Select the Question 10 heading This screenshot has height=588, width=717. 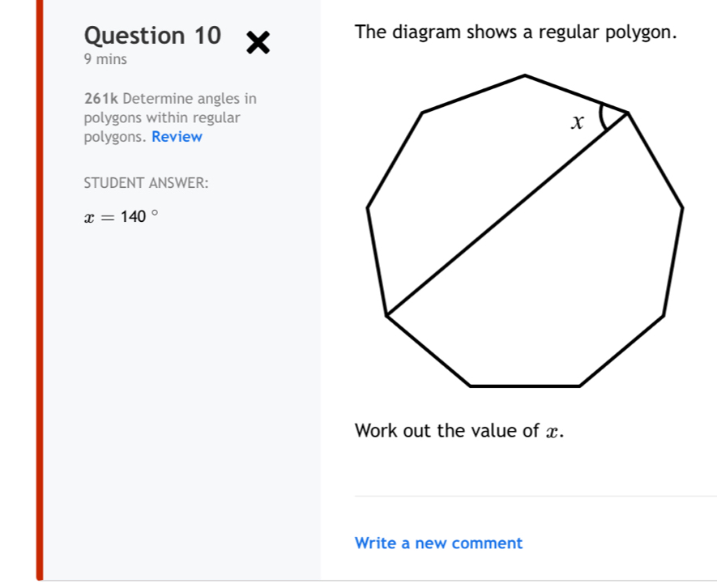tap(152, 36)
